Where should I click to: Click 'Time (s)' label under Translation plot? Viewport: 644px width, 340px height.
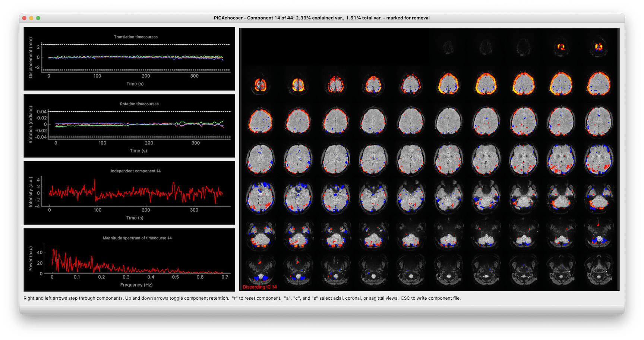pyautogui.click(x=135, y=84)
